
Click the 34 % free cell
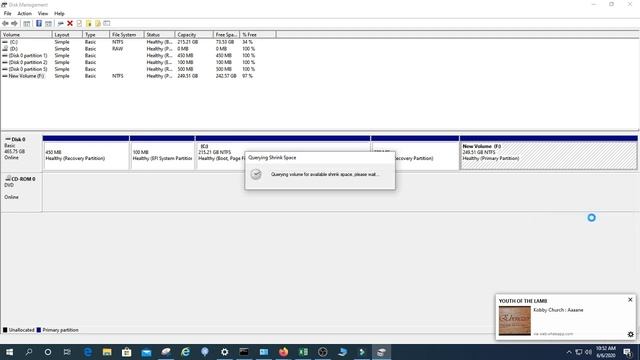(x=247, y=42)
